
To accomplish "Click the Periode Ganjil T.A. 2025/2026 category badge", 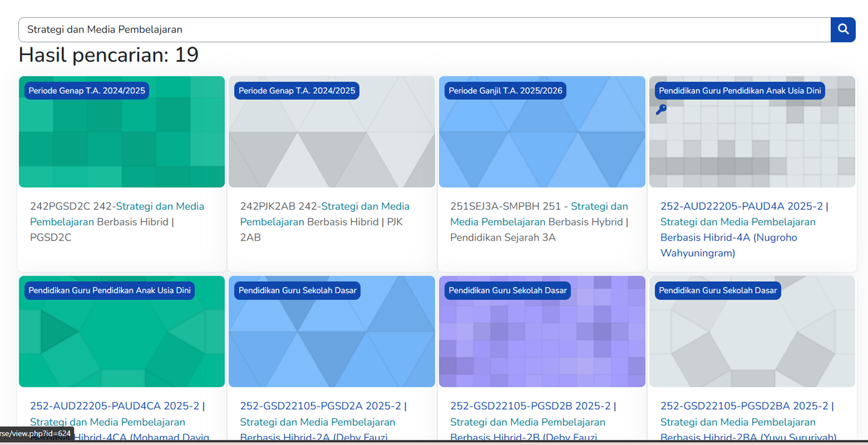I will 505,91.
